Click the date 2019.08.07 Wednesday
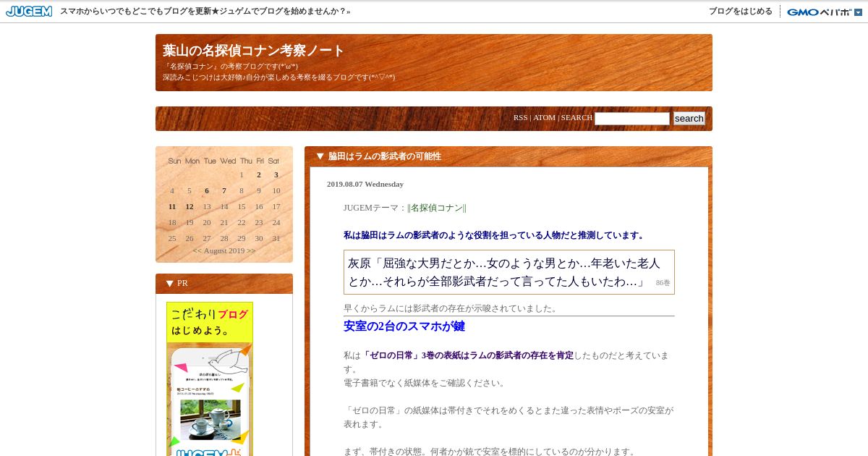 pyautogui.click(x=365, y=184)
